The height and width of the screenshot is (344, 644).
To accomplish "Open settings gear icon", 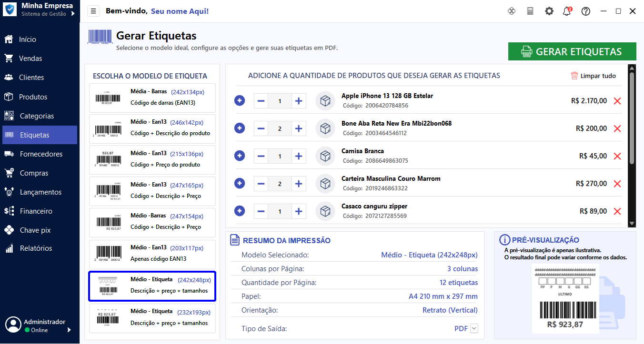I will coord(549,11).
